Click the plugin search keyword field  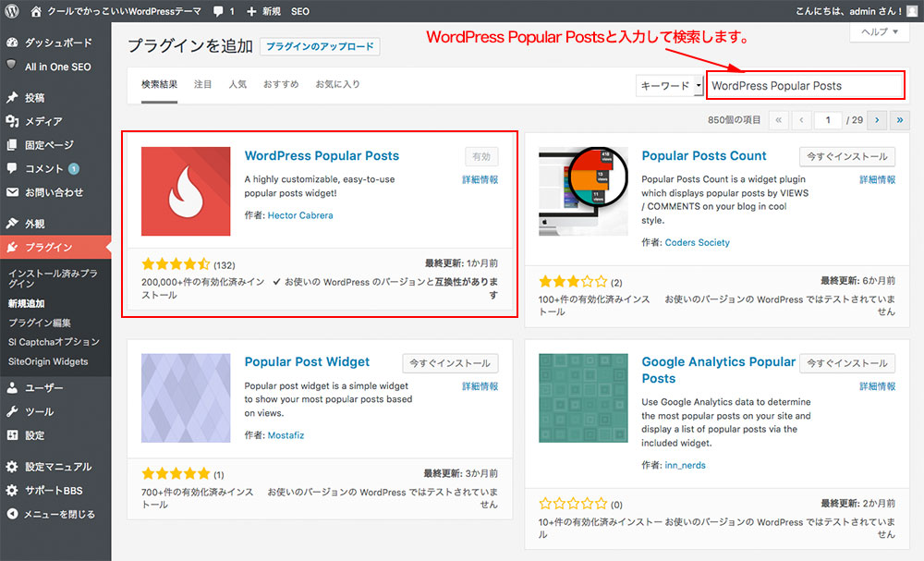click(x=806, y=85)
